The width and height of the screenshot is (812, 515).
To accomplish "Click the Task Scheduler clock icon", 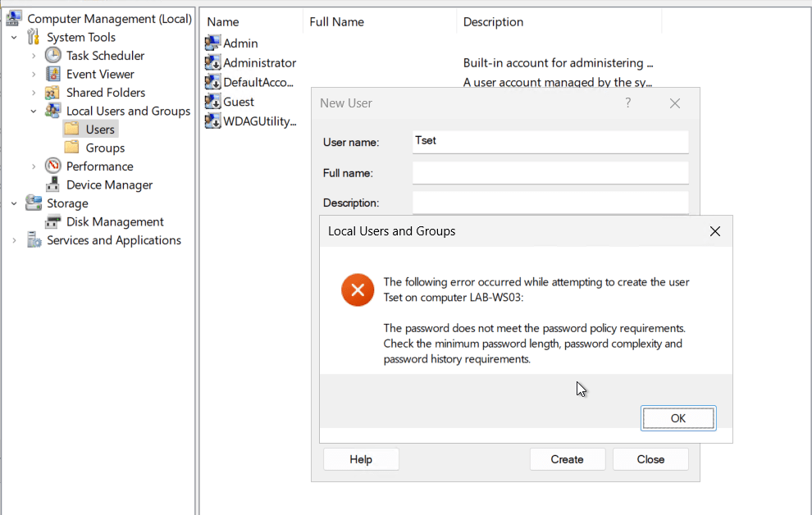I will pyautogui.click(x=52, y=56).
